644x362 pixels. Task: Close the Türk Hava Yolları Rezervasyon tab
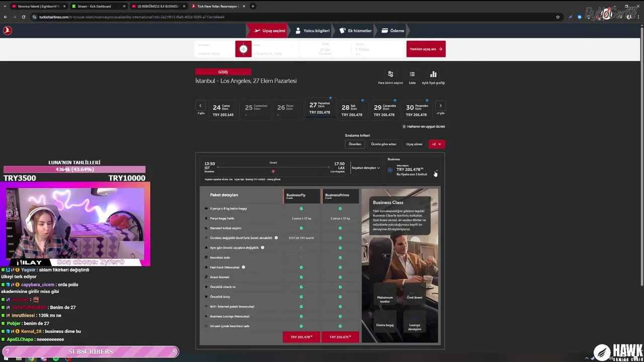(244, 6)
